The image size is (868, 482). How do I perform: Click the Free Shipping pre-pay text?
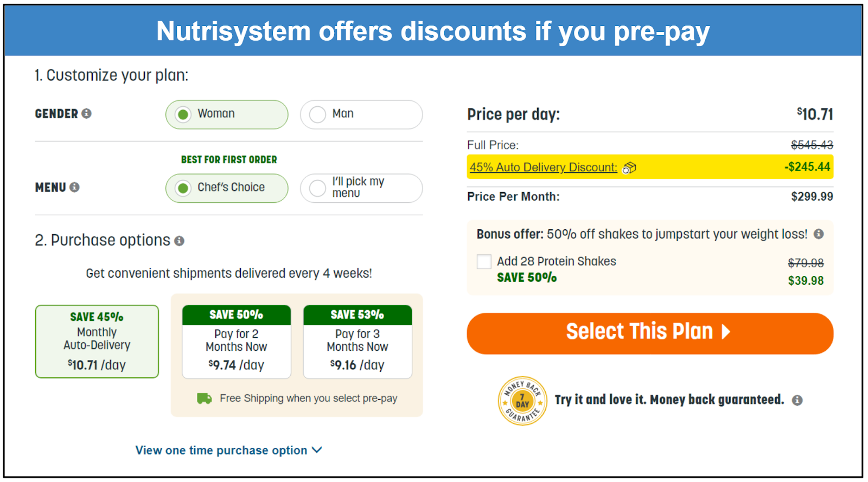[x=308, y=399]
